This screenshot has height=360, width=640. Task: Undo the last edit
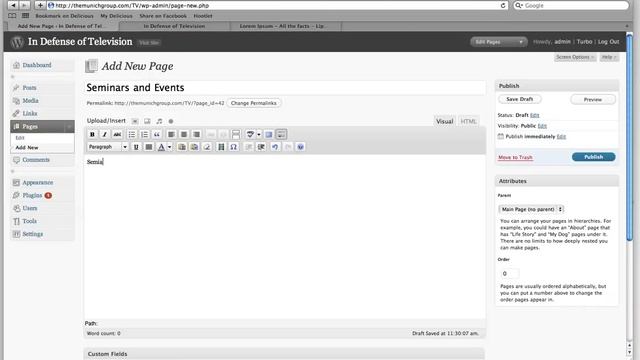point(275,147)
